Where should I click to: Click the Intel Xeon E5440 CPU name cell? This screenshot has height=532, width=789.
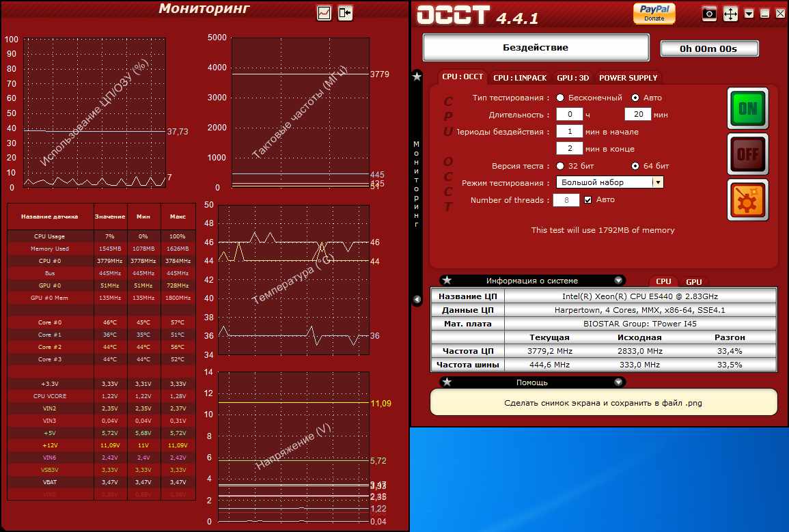[640, 296]
